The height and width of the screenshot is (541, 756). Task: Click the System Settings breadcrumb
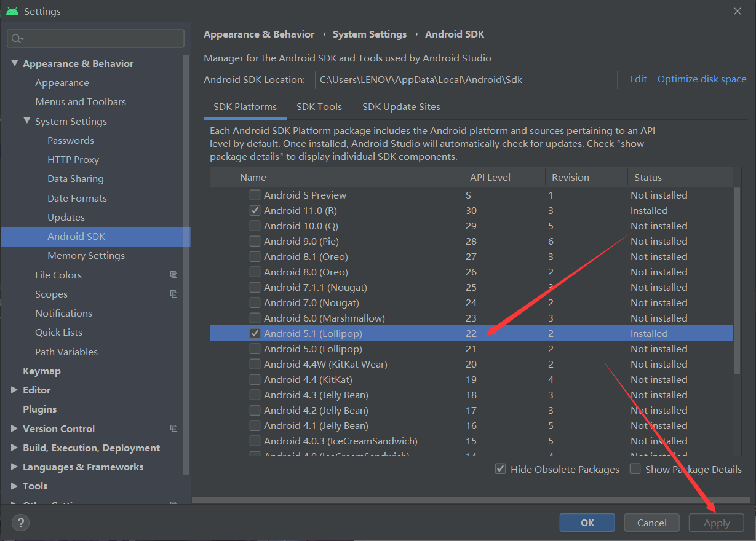click(x=370, y=34)
